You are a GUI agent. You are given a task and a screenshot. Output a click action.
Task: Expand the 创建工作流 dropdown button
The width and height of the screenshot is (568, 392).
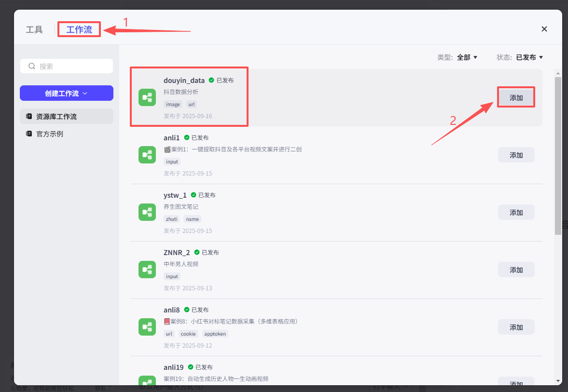pyautogui.click(x=67, y=93)
